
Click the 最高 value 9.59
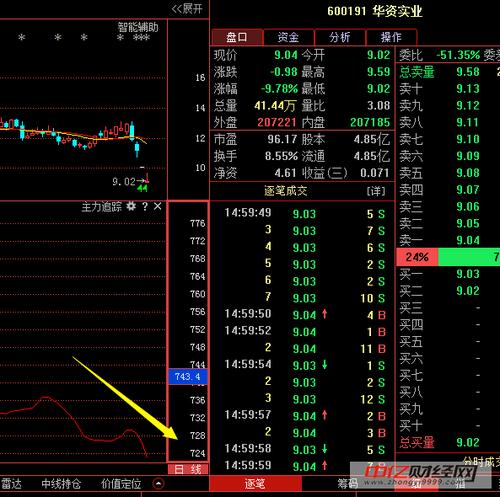(x=379, y=72)
